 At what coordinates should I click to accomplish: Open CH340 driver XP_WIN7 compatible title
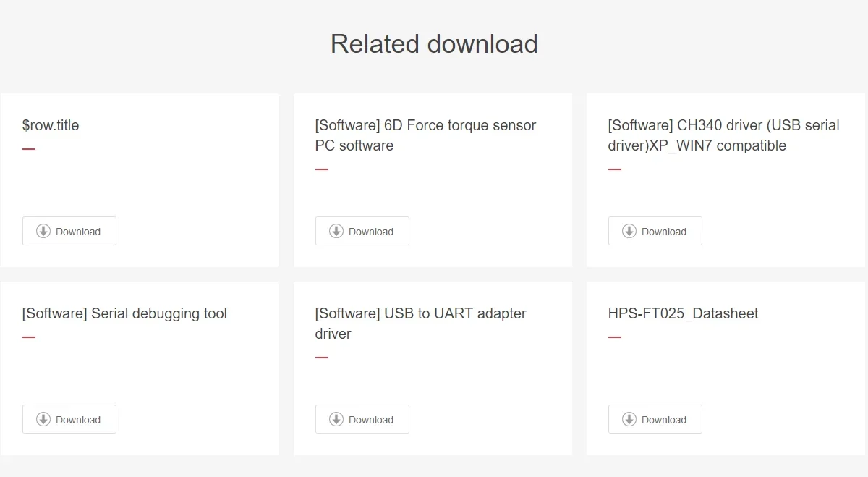[723, 135]
